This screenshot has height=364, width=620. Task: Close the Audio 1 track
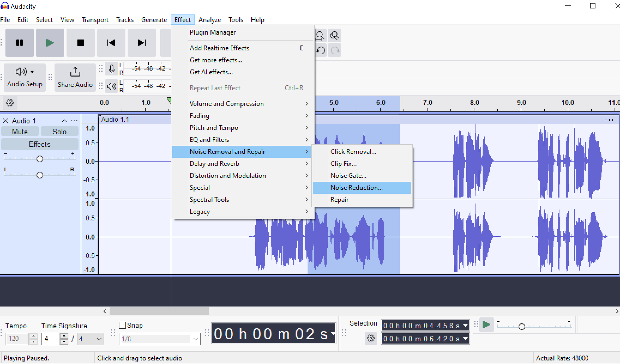pos(5,121)
